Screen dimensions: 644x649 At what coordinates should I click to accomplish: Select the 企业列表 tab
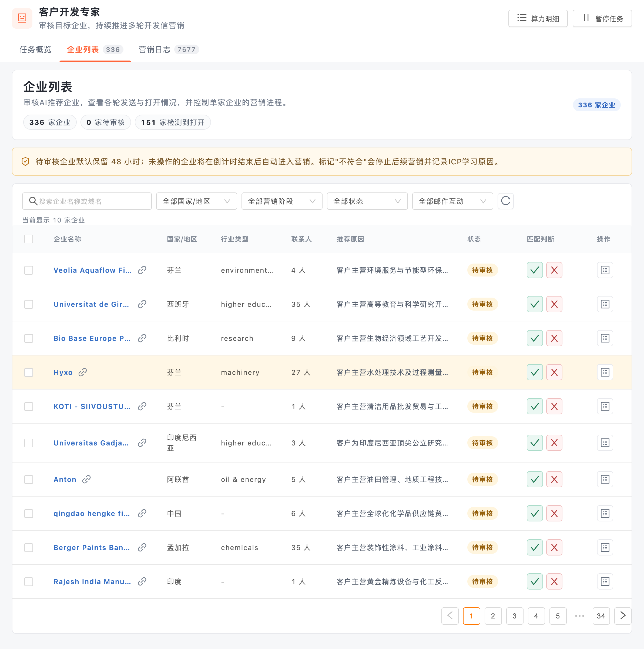tap(95, 49)
